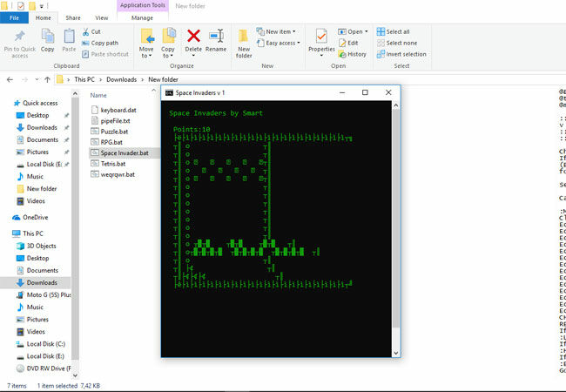The width and height of the screenshot is (566, 392).
Task: Open the File menu tab
Action: coord(14,17)
